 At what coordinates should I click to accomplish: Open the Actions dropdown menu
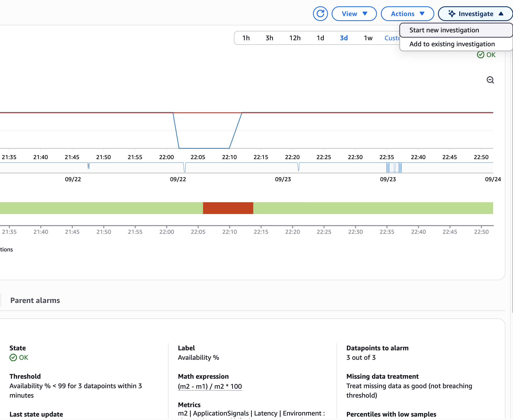click(x=407, y=14)
